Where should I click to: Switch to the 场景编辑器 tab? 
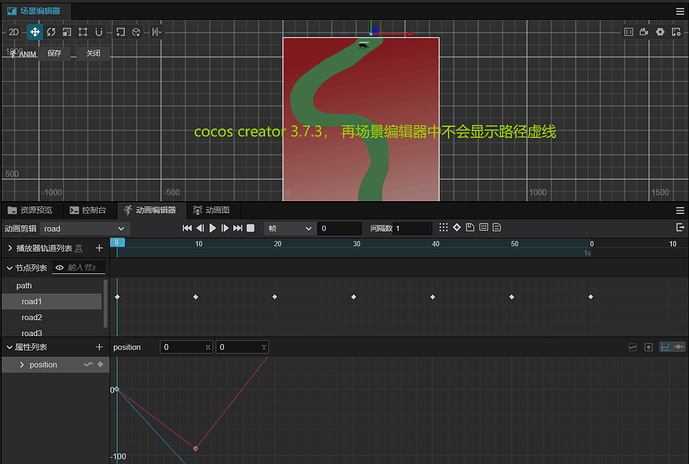click(34, 11)
